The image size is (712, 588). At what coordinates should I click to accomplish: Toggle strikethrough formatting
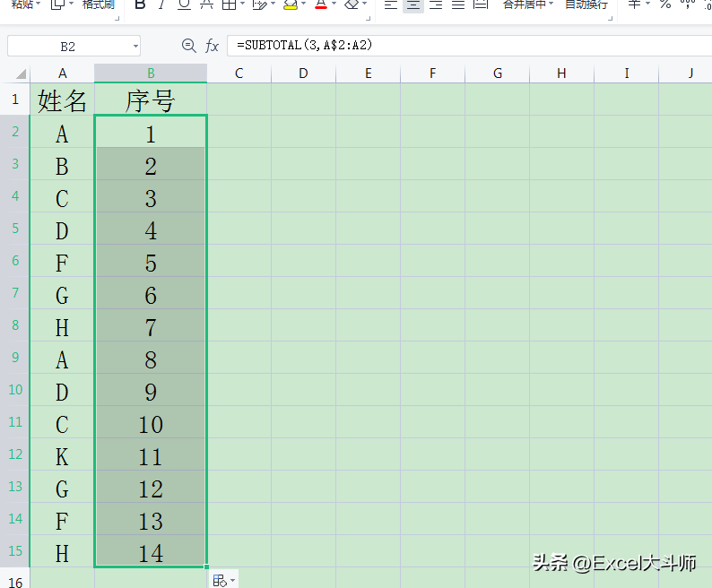pos(206,5)
